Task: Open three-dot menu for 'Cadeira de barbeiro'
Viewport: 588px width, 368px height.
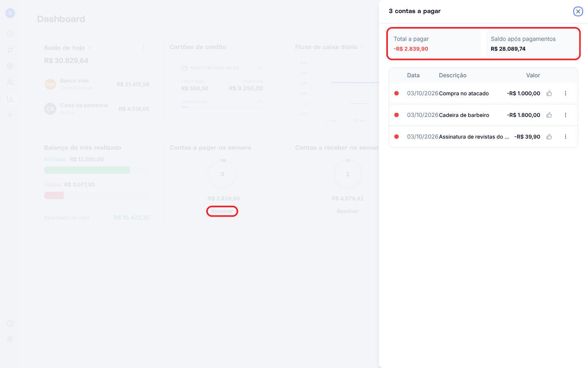Action: coord(566,115)
